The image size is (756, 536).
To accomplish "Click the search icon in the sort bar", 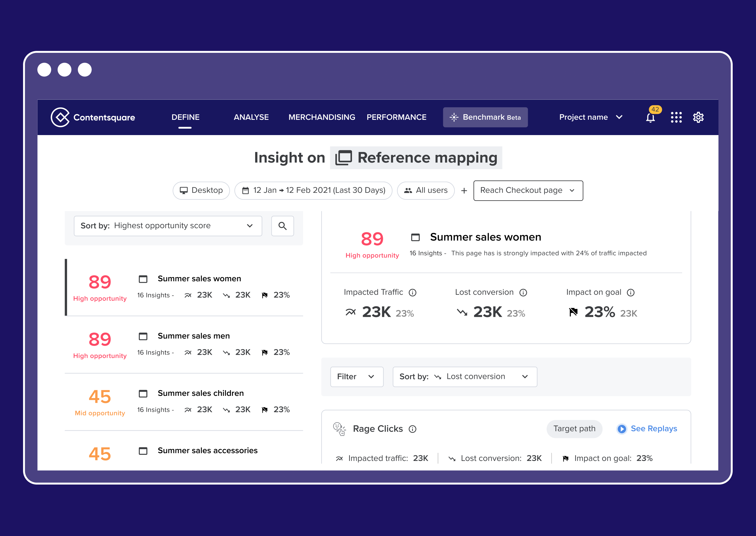I will point(283,226).
